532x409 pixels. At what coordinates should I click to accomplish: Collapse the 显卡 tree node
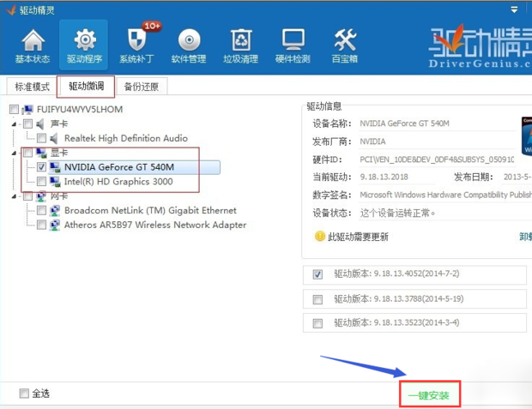(x=14, y=153)
